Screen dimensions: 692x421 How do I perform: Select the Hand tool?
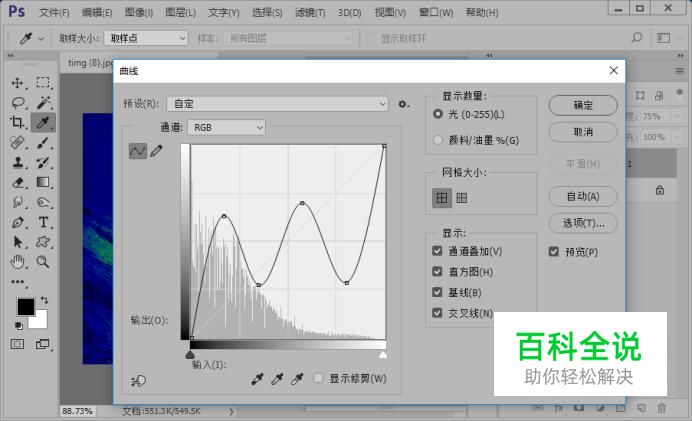tap(18, 262)
